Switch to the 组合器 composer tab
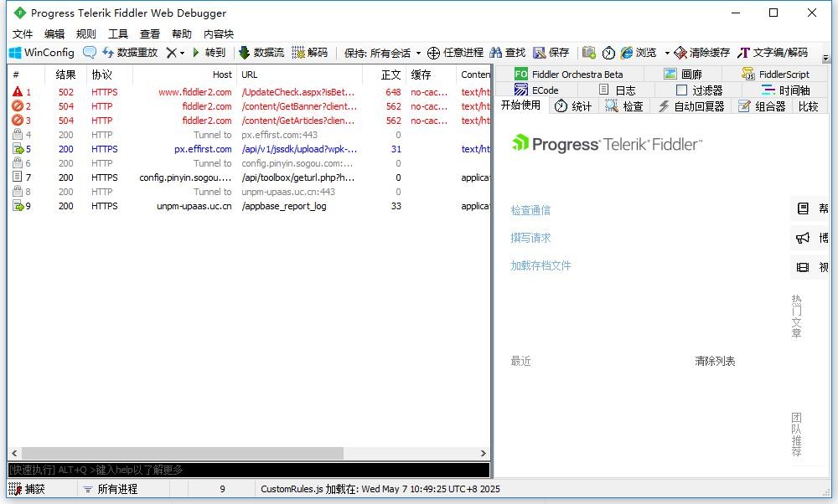The height and width of the screenshot is (504, 838). click(762, 106)
